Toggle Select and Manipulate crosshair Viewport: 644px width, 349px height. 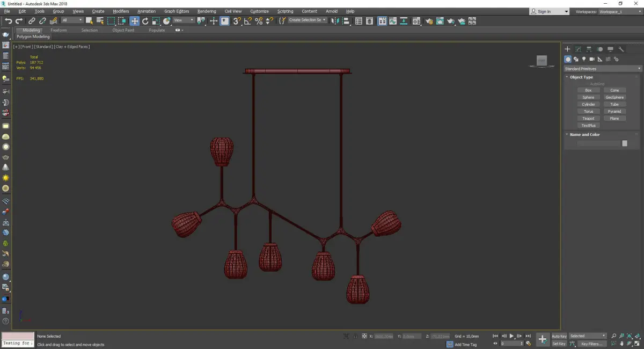pos(214,21)
